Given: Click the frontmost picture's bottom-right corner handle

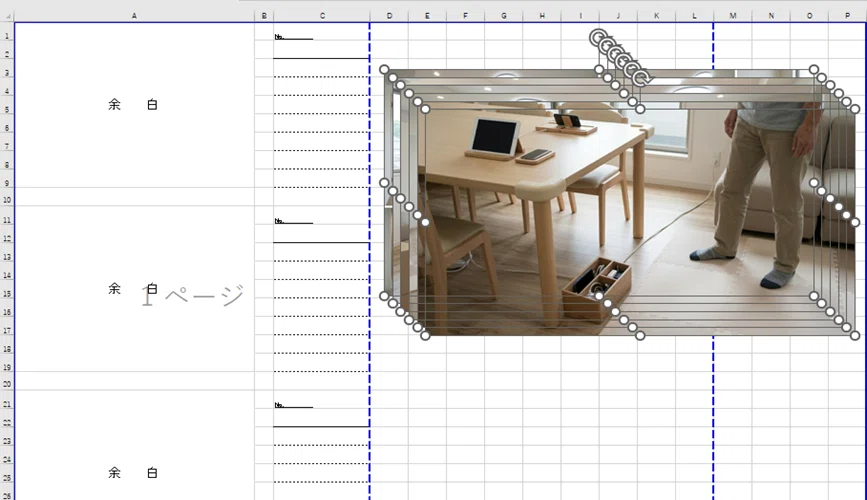Looking at the screenshot, I should [855, 335].
